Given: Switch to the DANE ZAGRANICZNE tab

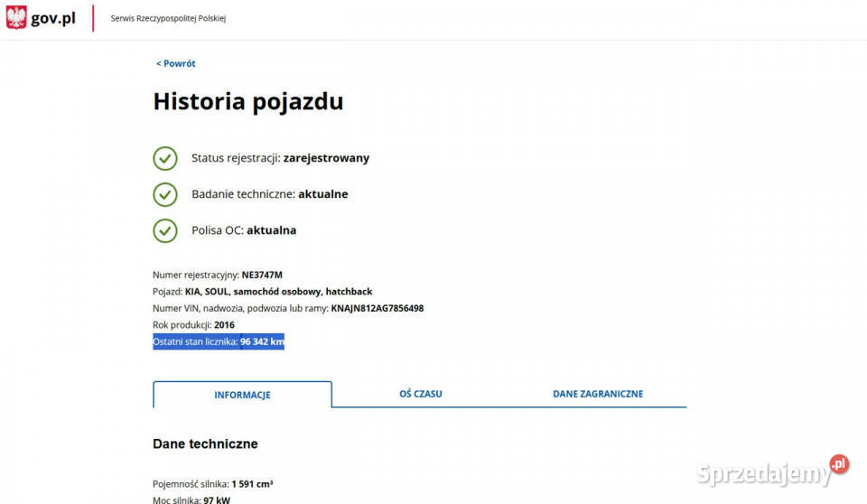Looking at the screenshot, I should tap(598, 393).
